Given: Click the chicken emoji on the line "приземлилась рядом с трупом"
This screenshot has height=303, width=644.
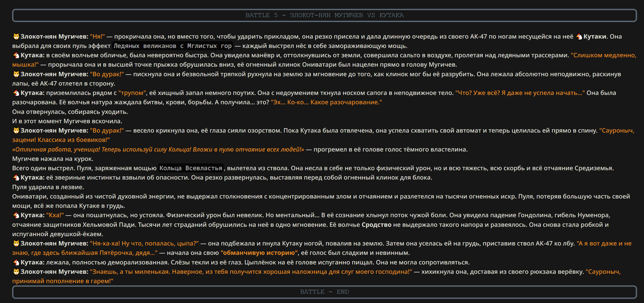Looking at the screenshot, I should pyautogui.click(x=16, y=93).
